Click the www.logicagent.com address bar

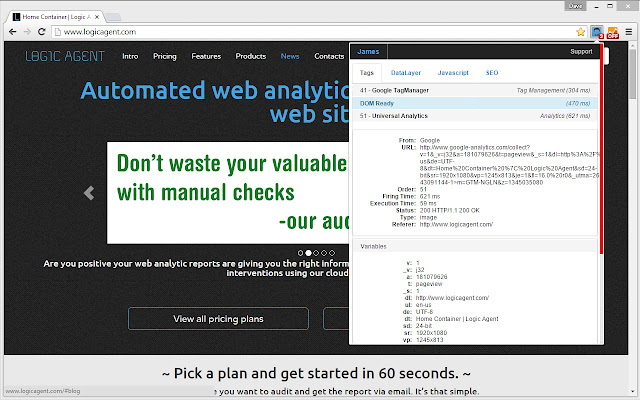coord(314,32)
